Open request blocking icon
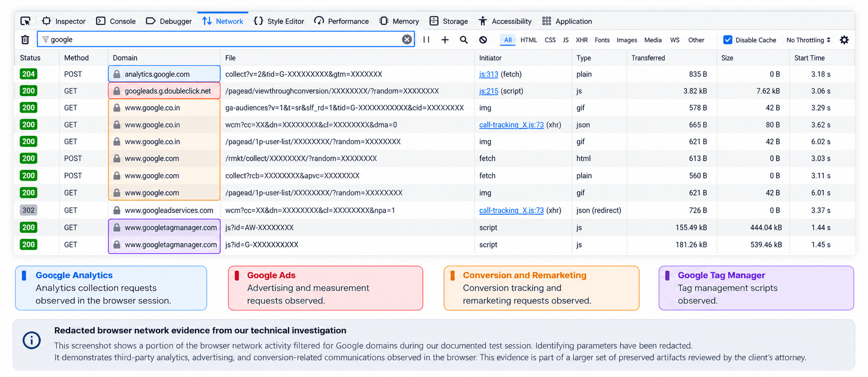Image resolution: width=868 pixels, height=377 pixels. click(x=483, y=40)
